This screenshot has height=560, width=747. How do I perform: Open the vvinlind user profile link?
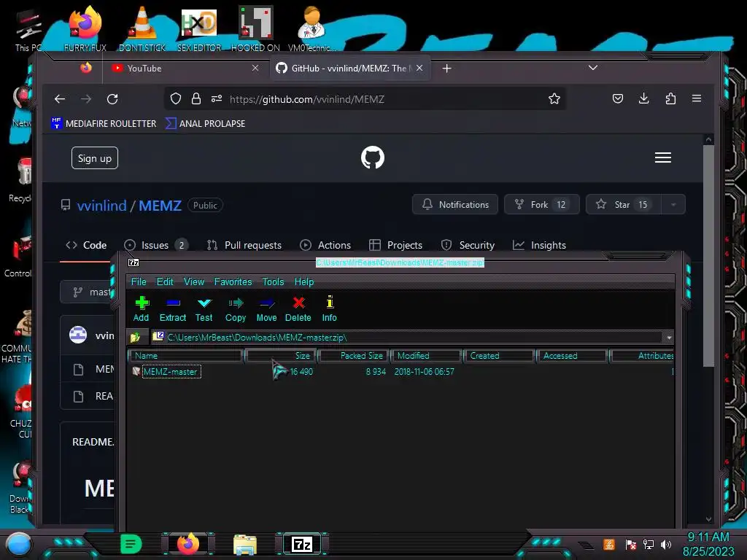(x=101, y=205)
